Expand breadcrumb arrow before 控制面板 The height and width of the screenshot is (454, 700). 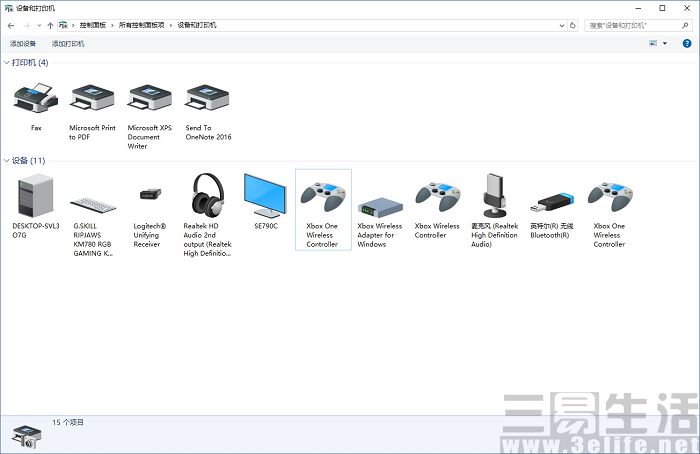[x=73, y=25]
